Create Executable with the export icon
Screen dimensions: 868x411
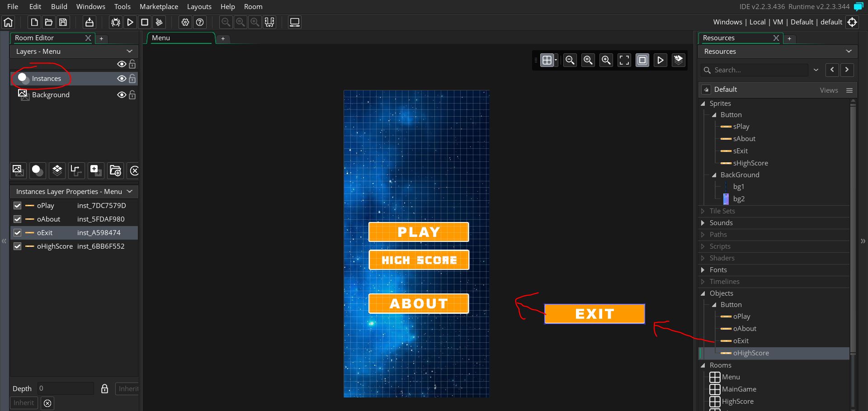pyautogui.click(x=89, y=22)
